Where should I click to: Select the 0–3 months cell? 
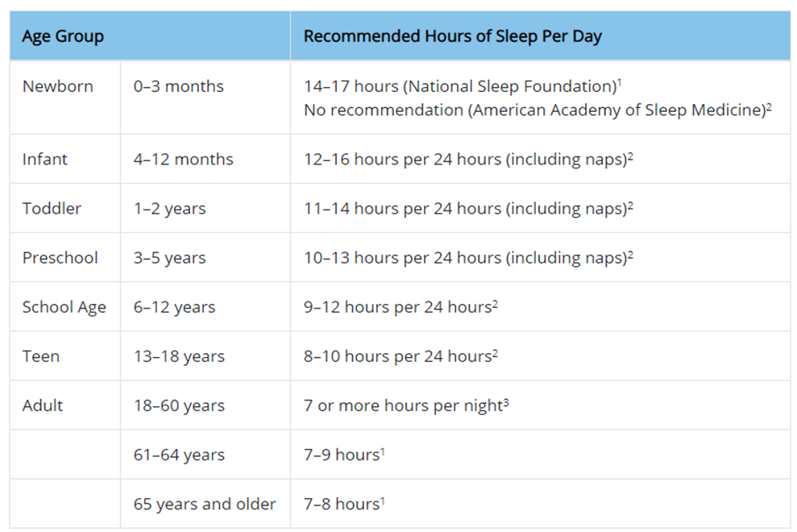click(179, 86)
